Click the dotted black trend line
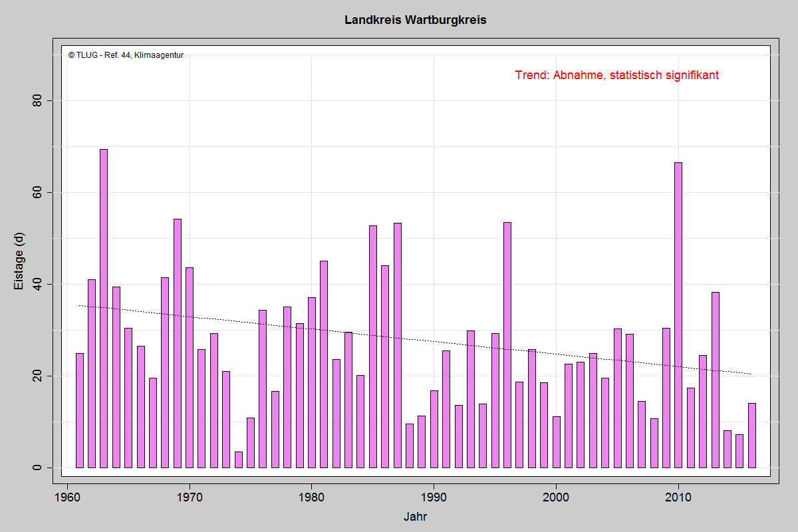798x532 pixels. point(416,340)
